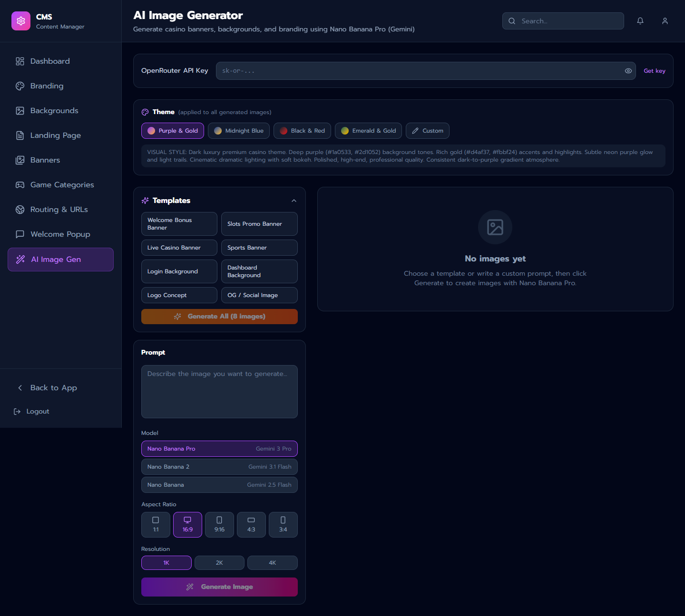This screenshot has width=685, height=616.
Task: Click the Backgrounds image icon
Action: 20,111
